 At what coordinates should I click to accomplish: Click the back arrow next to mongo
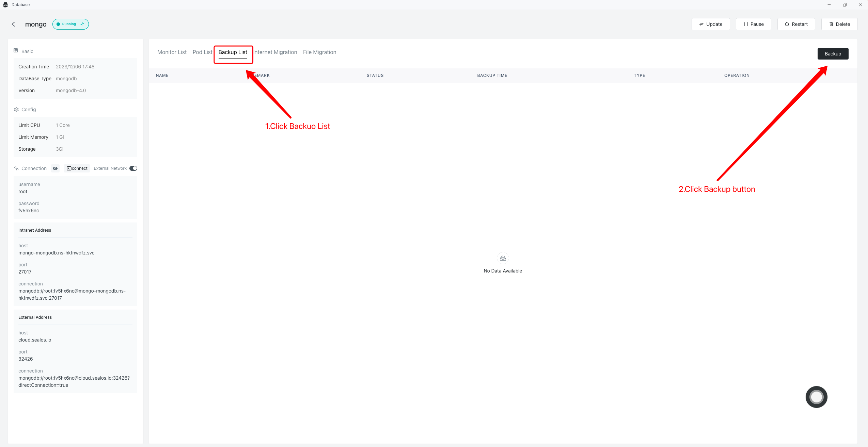click(x=13, y=24)
